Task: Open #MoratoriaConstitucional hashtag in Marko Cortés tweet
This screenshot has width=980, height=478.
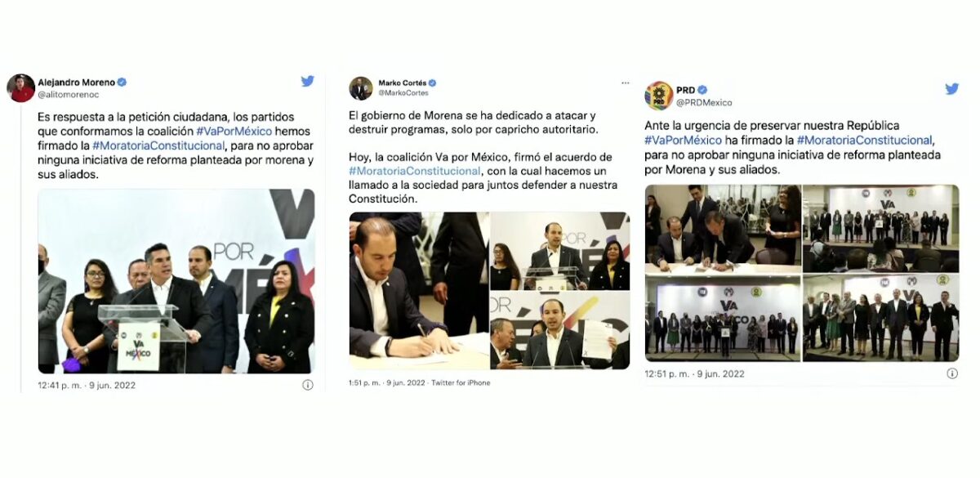Action: (x=415, y=171)
